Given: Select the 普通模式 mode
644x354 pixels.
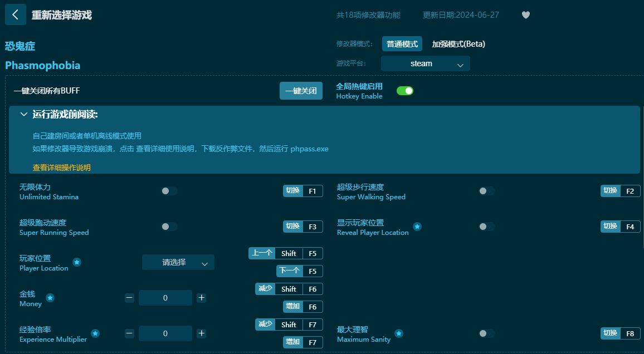Looking at the screenshot, I should click(x=402, y=43).
